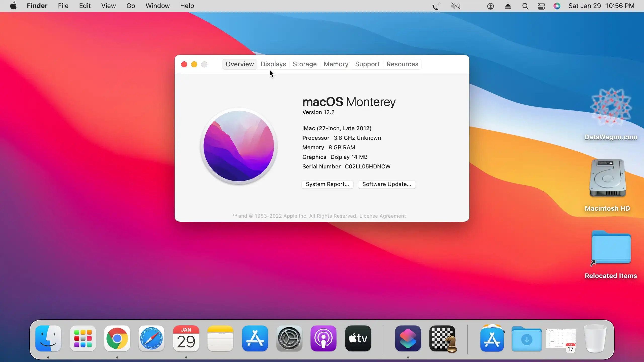This screenshot has width=644, height=362.
Task: Open Launchpad from the dock
Action: tap(83, 338)
